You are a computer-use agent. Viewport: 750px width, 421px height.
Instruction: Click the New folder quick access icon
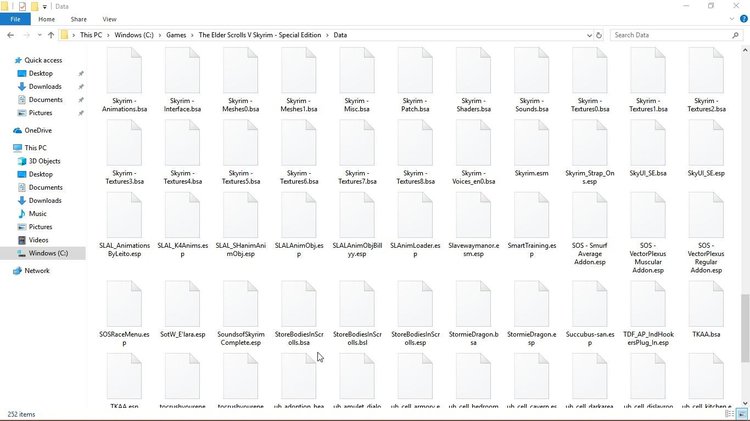click(x=34, y=7)
